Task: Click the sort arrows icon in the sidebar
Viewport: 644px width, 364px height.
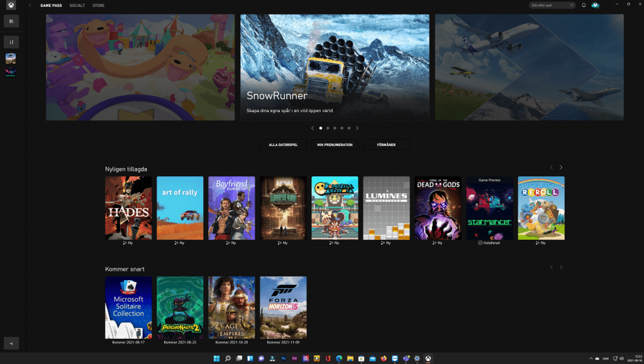Action: tap(11, 42)
